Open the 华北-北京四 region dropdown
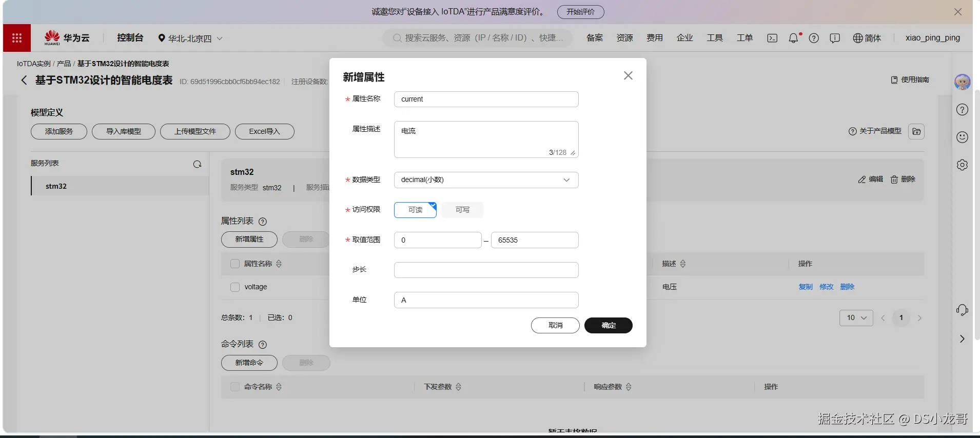 click(x=190, y=38)
